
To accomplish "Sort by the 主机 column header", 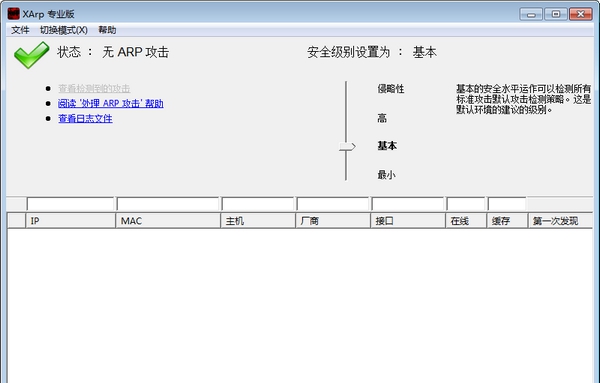I will [x=258, y=221].
